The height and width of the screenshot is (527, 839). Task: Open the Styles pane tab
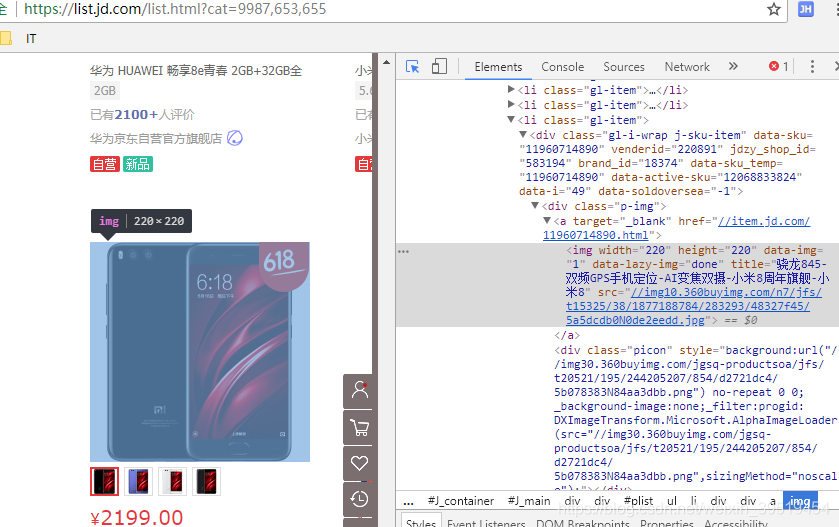coord(421,522)
